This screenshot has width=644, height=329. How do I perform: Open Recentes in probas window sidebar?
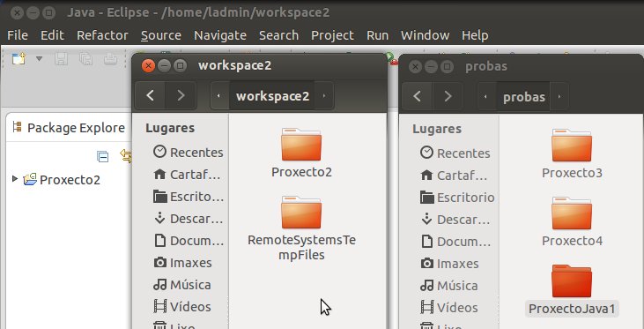pyautogui.click(x=455, y=153)
